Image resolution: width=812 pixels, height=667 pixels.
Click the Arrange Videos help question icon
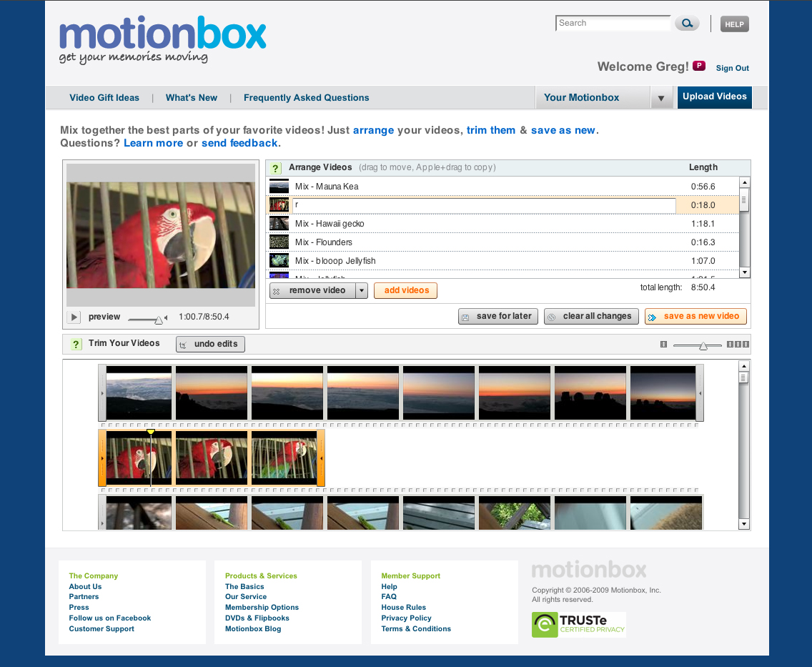pyautogui.click(x=275, y=168)
